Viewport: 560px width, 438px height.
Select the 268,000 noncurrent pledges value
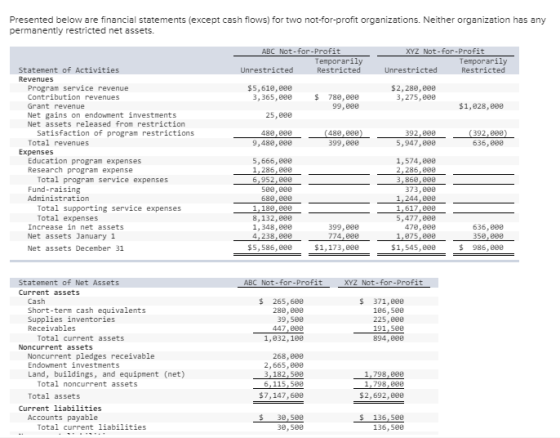point(288,356)
